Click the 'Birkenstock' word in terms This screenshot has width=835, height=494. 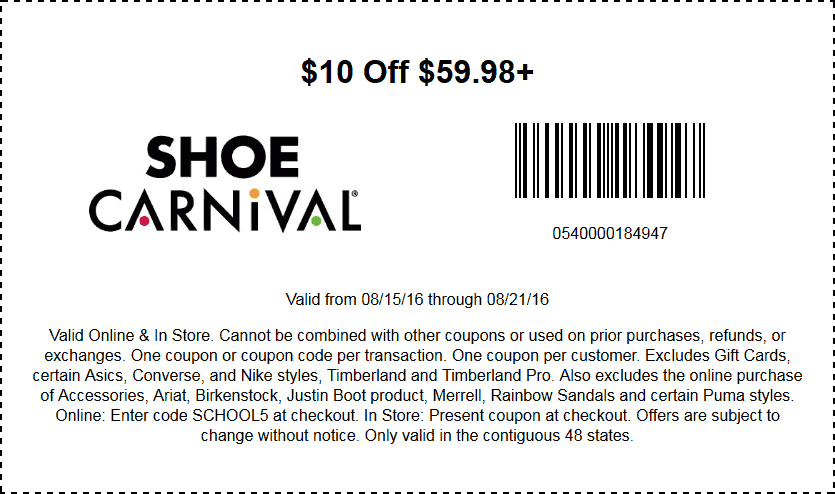pyautogui.click(x=237, y=396)
